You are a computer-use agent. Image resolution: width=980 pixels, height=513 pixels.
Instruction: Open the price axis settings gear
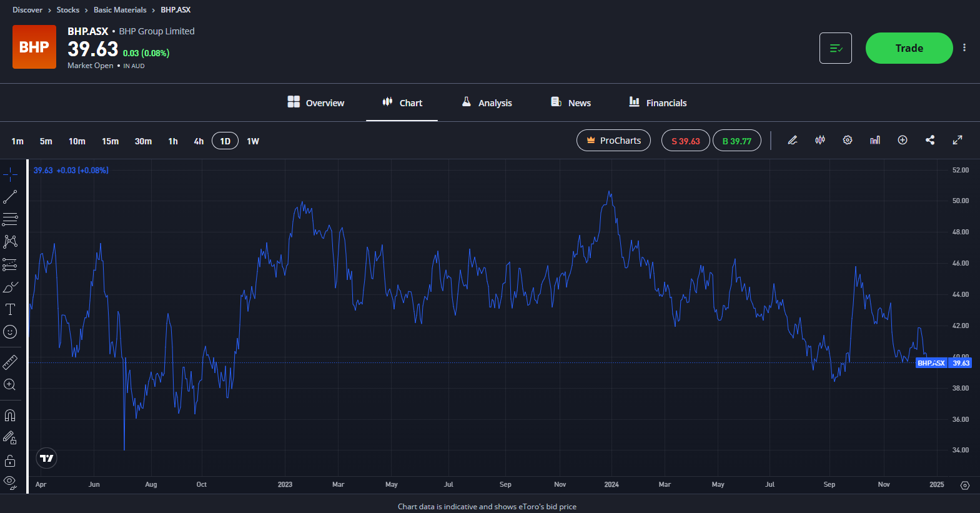point(965,486)
